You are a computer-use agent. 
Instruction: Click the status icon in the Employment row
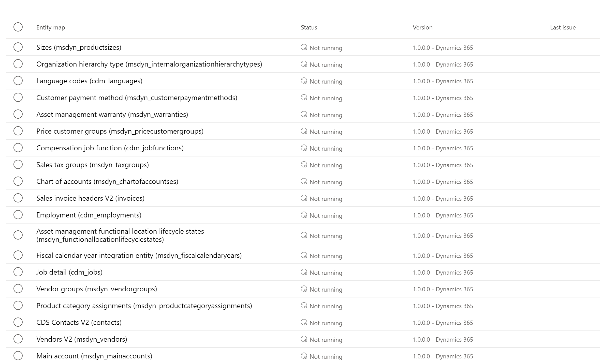pyautogui.click(x=304, y=215)
